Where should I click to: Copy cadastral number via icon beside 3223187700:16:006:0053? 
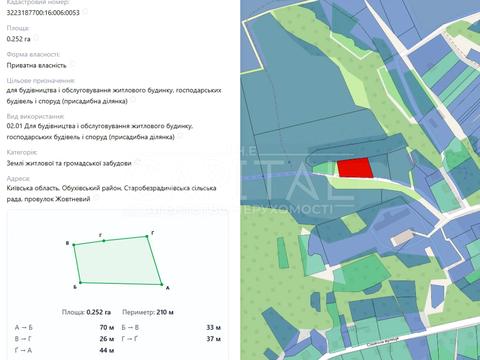point(85,12)
